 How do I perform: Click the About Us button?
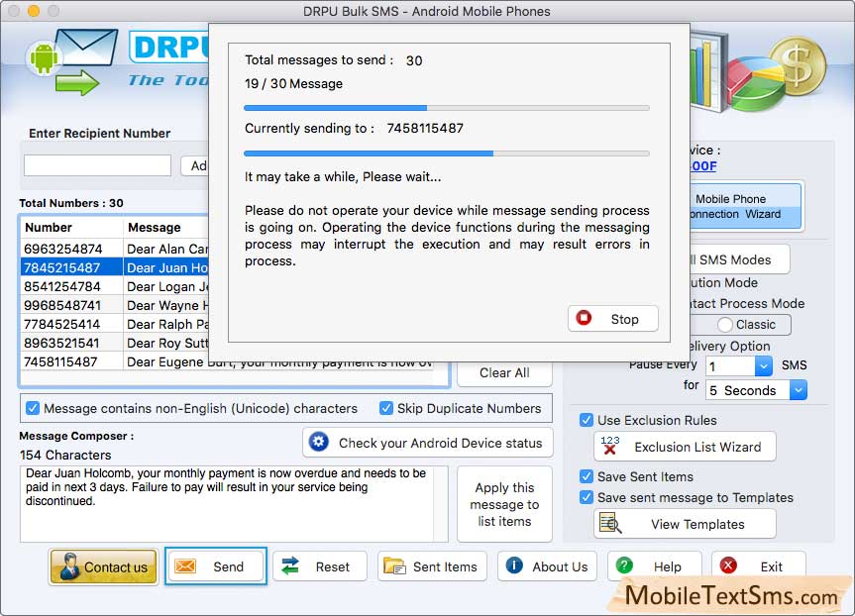tap(547, 566)
